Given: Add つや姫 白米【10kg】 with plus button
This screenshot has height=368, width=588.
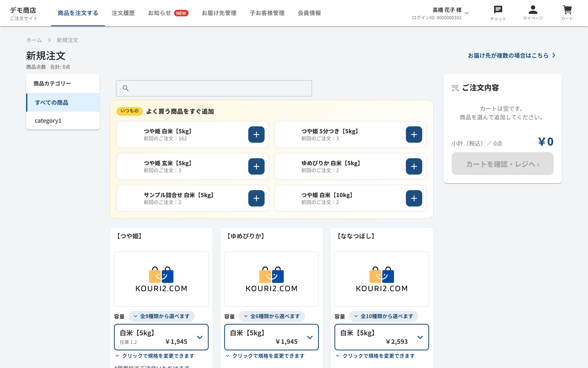Looking at the screenshot, I should pos(414,198).
